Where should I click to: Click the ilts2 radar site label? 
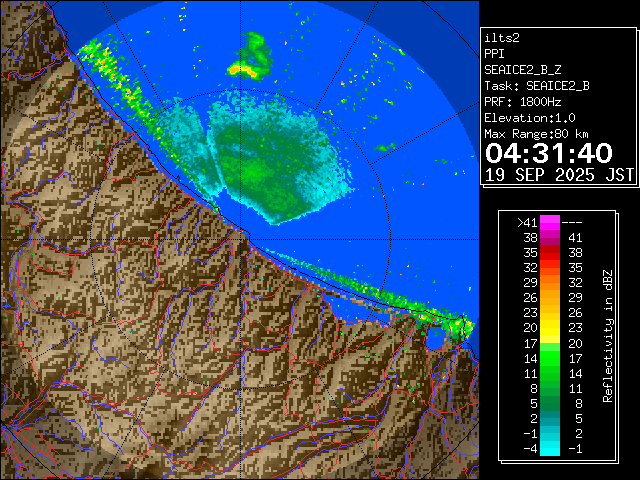pyautogui.click(x=502, y=38)
